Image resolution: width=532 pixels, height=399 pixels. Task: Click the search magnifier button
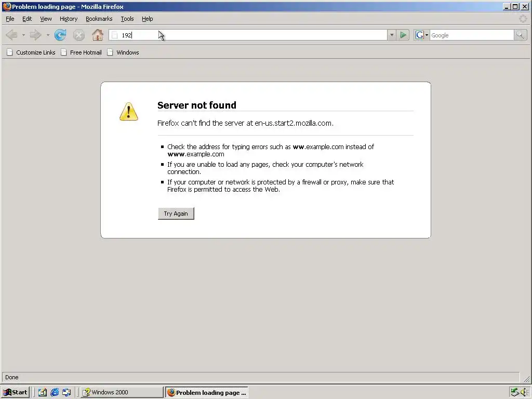click(x=520, y=35)
